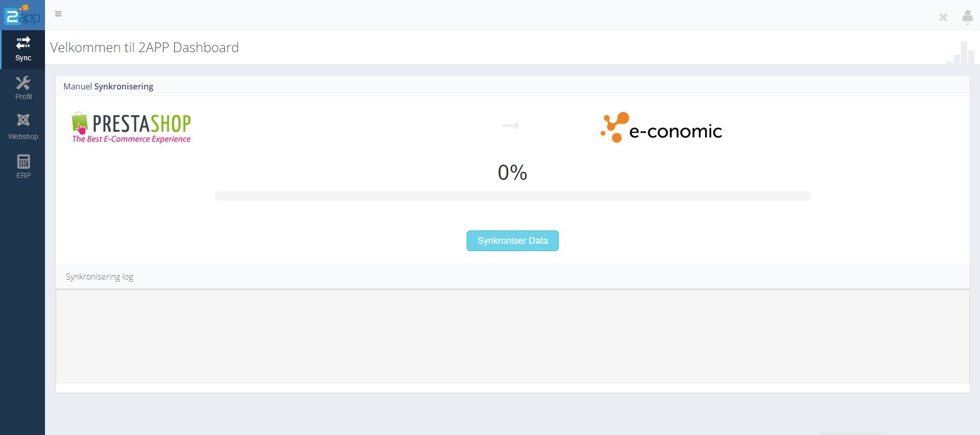Select the Sync tab in the navigation
980x435 pixels.
[23, 49]
